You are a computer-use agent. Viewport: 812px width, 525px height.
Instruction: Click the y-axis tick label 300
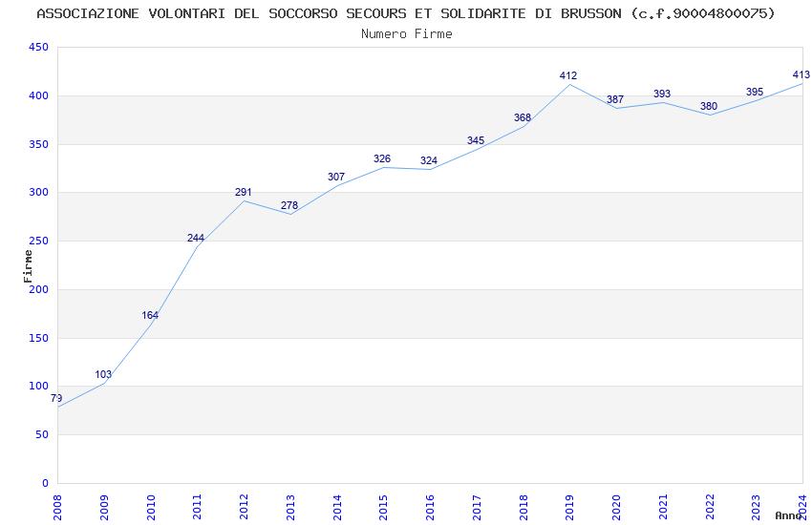pos(39,193)
